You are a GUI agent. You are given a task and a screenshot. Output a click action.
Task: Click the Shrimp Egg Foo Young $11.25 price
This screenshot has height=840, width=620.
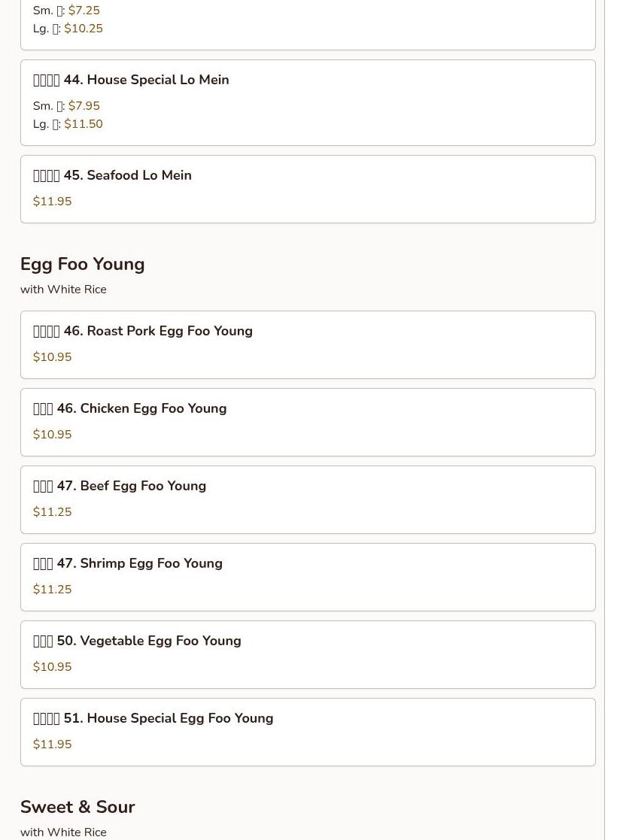coord(53,590)
